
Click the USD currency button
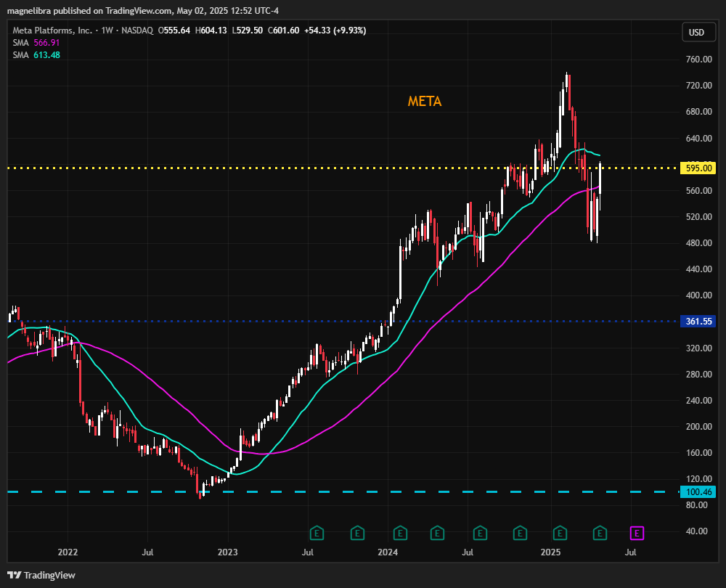698,33
